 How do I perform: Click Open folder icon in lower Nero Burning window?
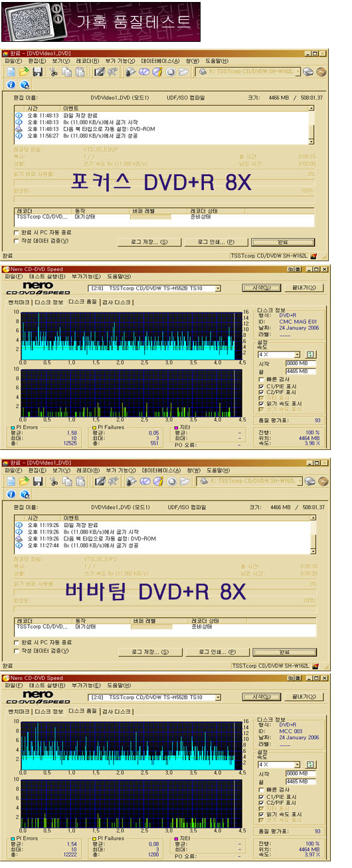[x=24, y=481]
